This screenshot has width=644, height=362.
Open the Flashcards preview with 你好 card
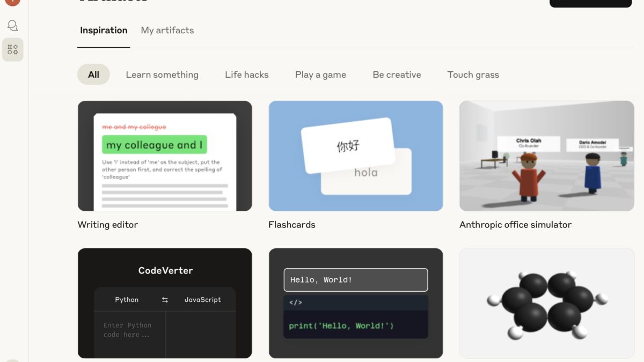pyautogui.click(x=356, y=156)
